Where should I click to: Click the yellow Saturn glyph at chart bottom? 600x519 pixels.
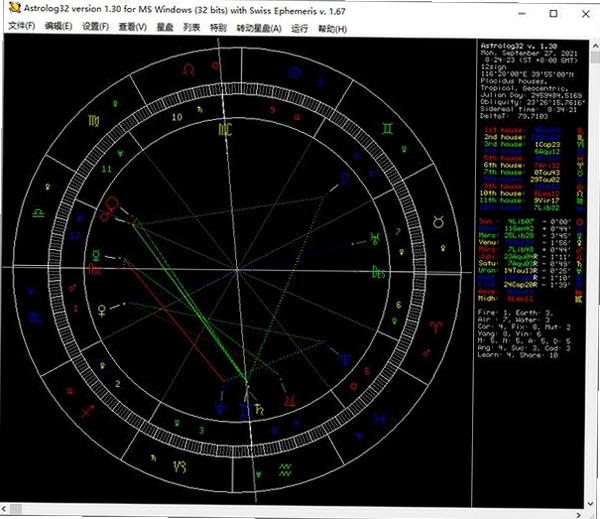pyautogui.click(x=259, y=409)
